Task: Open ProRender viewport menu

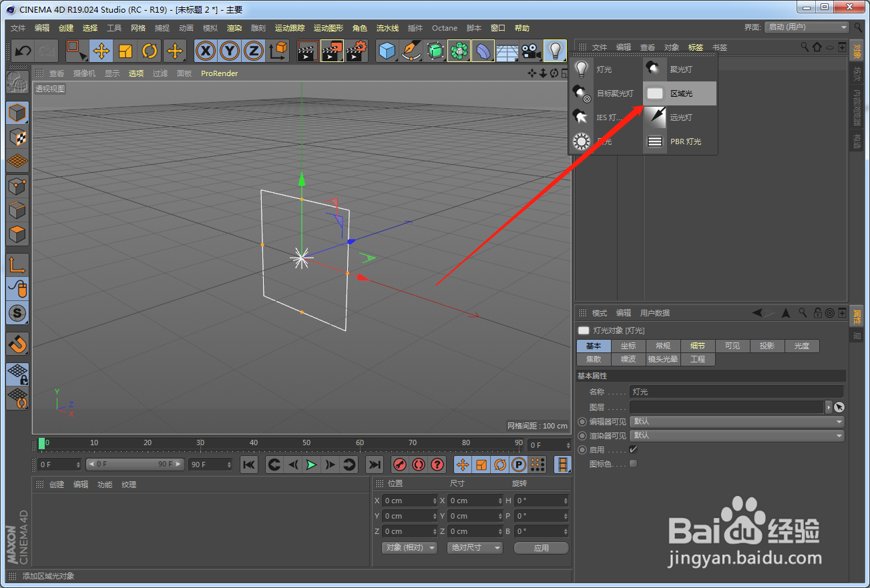Action: pyautogui.click(x=220, y=73)
